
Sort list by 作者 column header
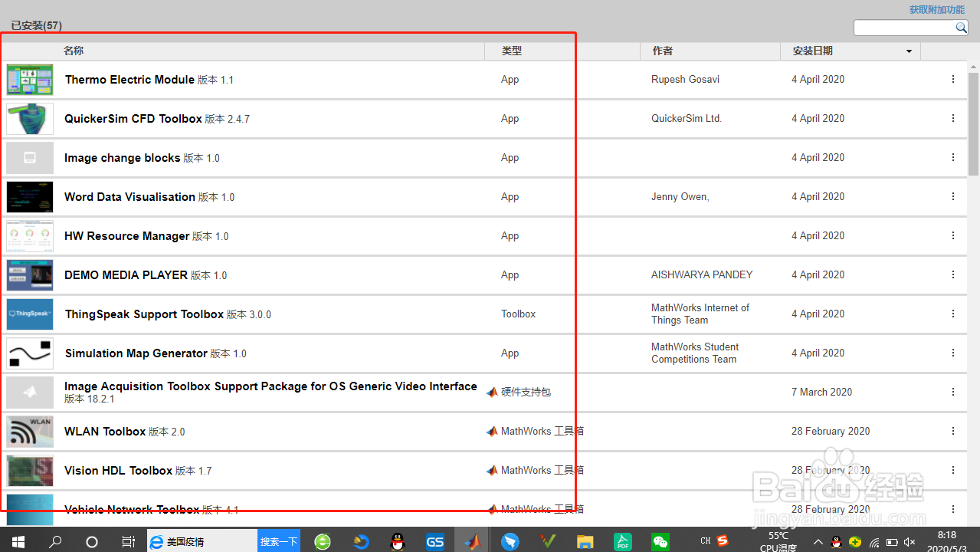pyautogui.click(x=663, y=51)
